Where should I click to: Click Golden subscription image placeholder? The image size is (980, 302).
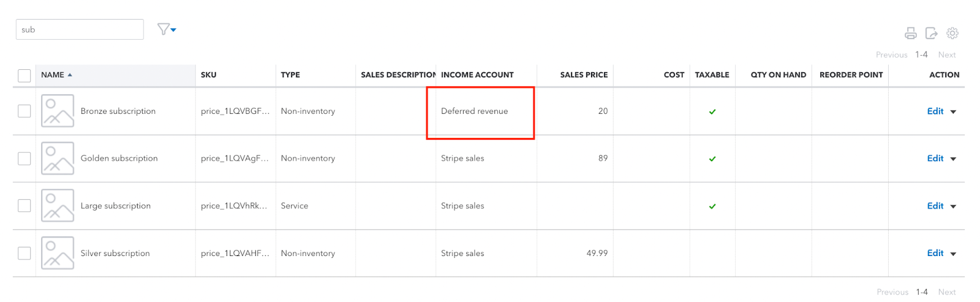[58, 158]
